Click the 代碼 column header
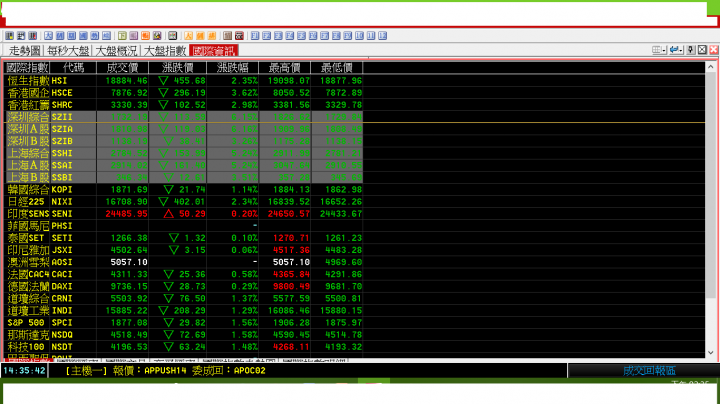Screen dimensions: 720x404 point(73,68)
